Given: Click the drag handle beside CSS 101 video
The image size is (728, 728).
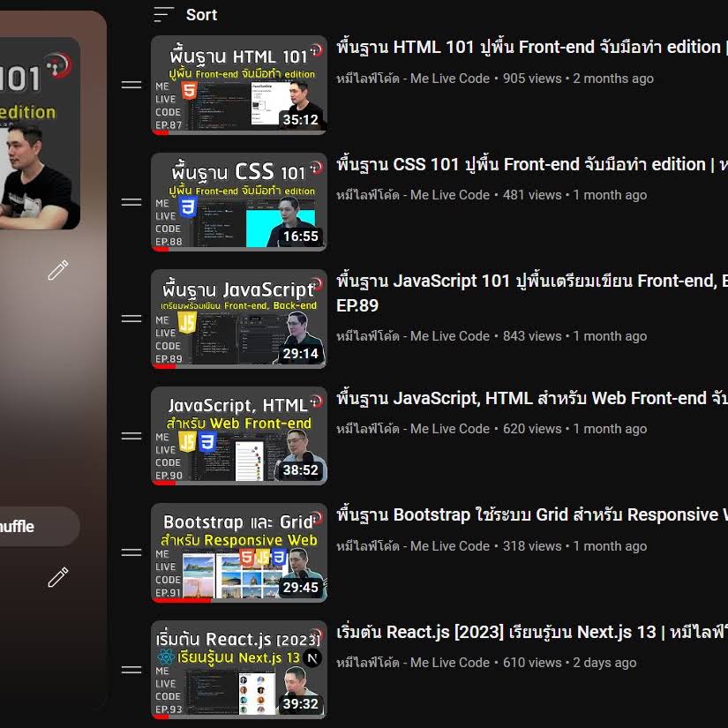Looking at the screenshot, I should pos(131,202).
